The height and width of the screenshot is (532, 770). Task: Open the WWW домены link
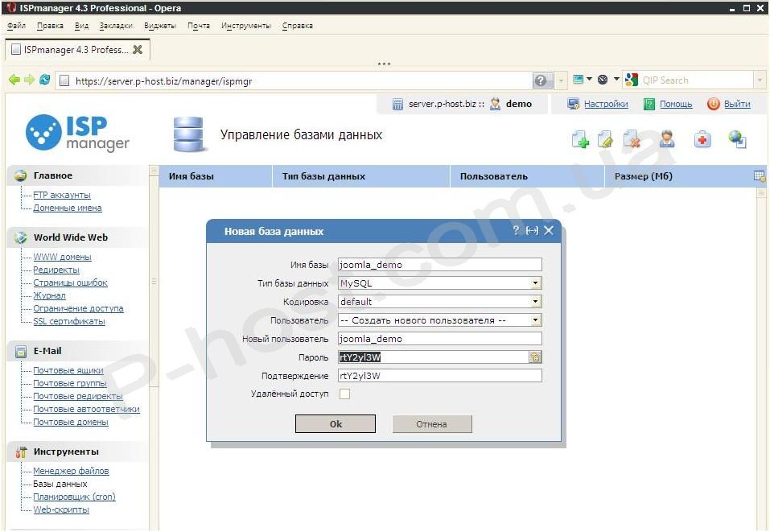point(63,257)
